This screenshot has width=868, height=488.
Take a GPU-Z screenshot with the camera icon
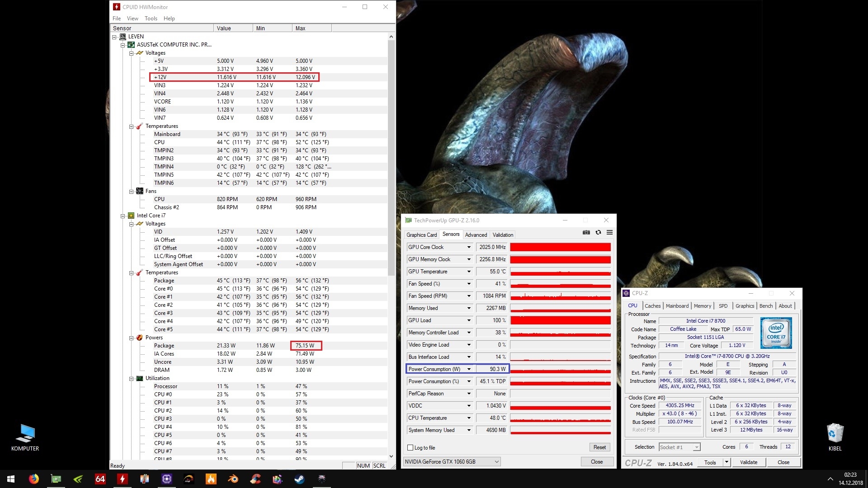(586, 232)
